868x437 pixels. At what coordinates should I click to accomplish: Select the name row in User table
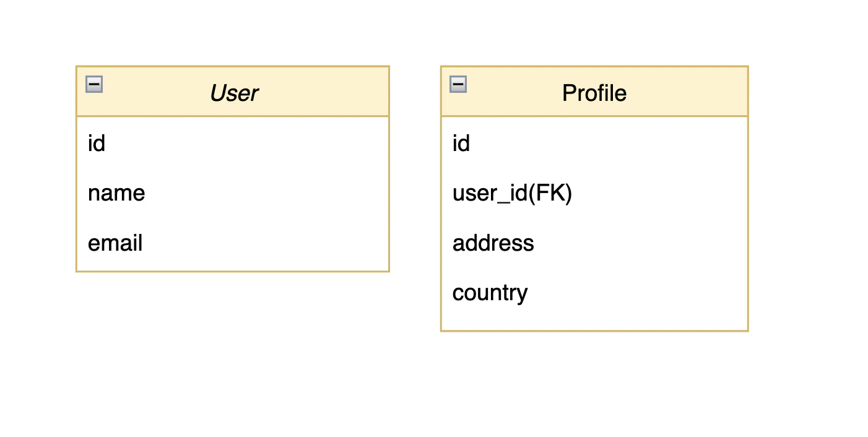[233, 193]
